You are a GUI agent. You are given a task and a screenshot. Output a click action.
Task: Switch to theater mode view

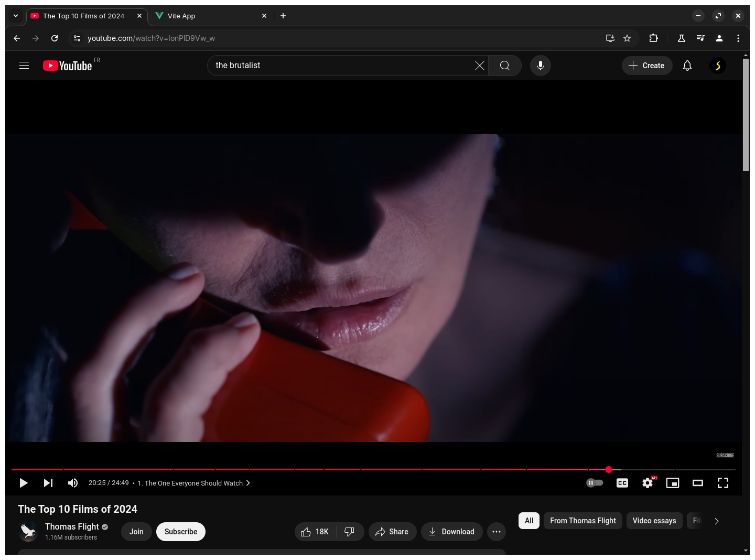pos(697,483)
